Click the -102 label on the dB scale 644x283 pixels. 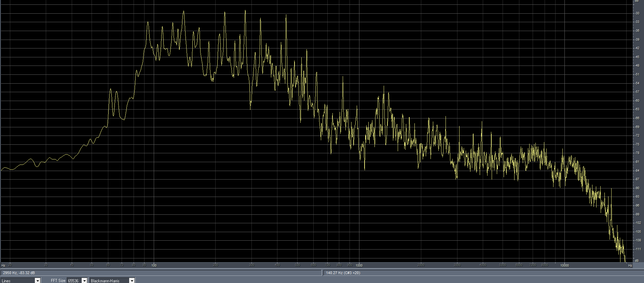click(637, 223)
